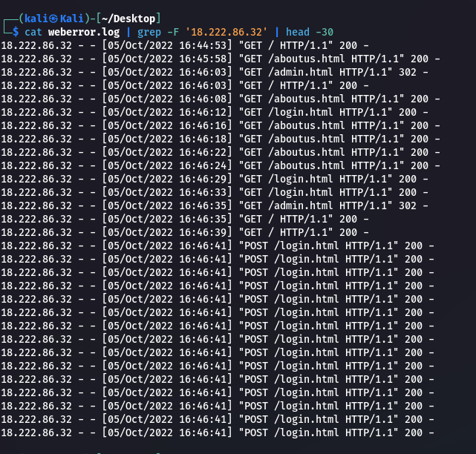Click the dollar sign prompt symbol
This screenshot has height=454, width=476.
pyautogui.click(x=16, y=32)
